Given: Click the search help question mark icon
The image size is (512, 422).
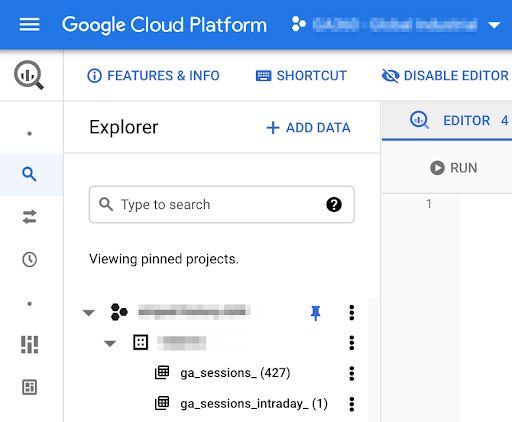Looking at the screenshot, I should (334, 204).
